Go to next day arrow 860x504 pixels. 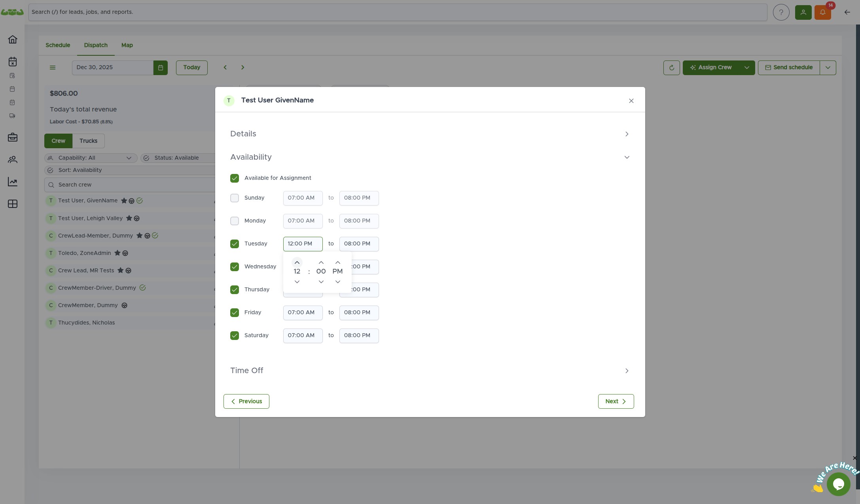pyautogui.click(x=242, y=68)
